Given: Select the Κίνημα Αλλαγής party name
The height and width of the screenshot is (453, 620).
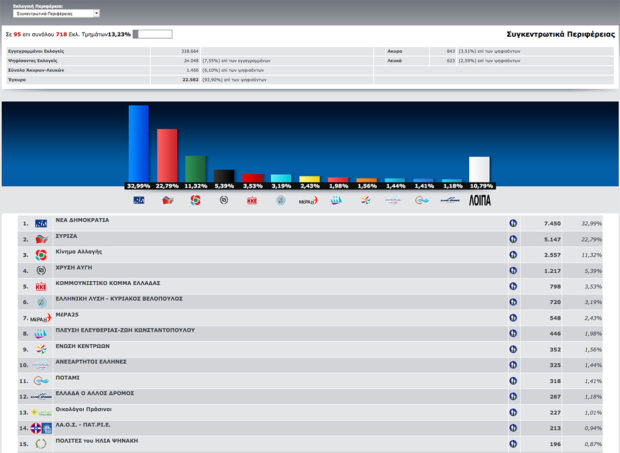Looking at the screenshot, I should click(x=79, y=252).
